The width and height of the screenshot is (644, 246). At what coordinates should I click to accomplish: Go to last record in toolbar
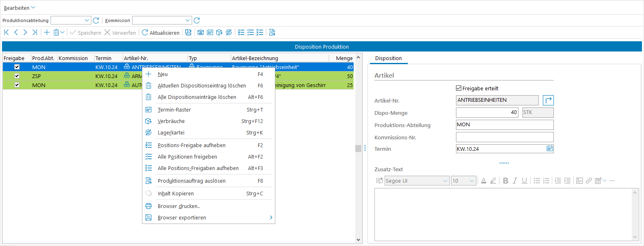(x=35, y=32)
